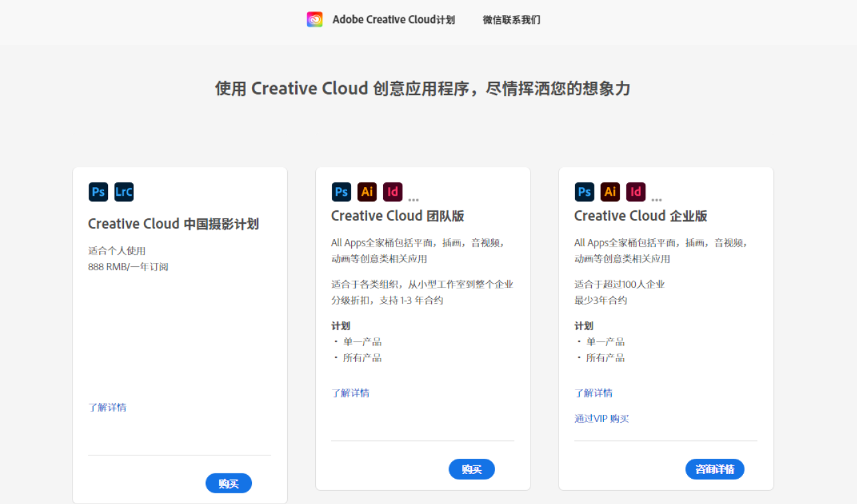The width and height of the screenshot is (857, 504).
Task: Click the 计划 heading in 企业版 card
Action: 584,326
